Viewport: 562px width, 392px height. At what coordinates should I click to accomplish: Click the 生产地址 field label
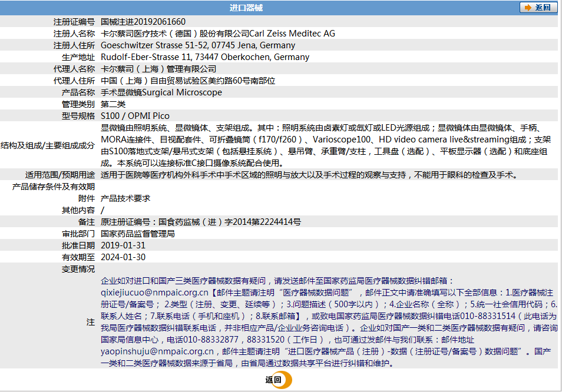pos(78,57)
